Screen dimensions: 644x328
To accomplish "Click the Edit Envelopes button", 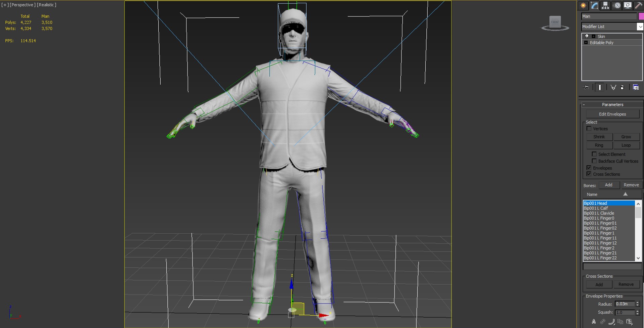I will click(x=612, y=114).
